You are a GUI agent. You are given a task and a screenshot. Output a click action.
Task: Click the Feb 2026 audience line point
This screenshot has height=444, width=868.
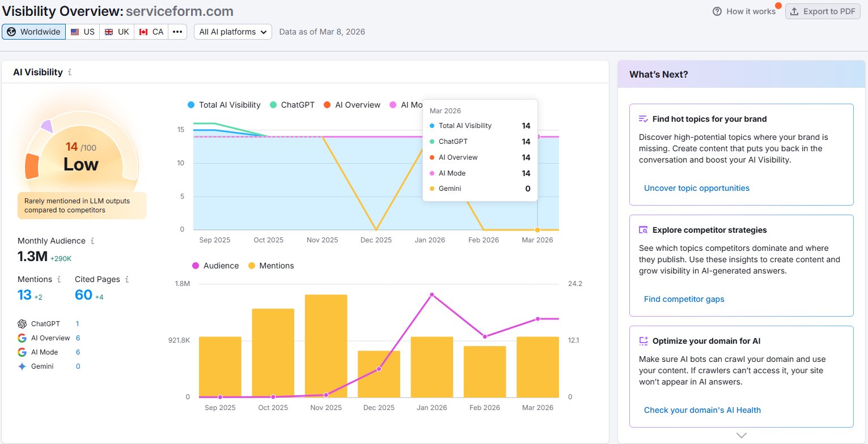click(x=485, y=336)
